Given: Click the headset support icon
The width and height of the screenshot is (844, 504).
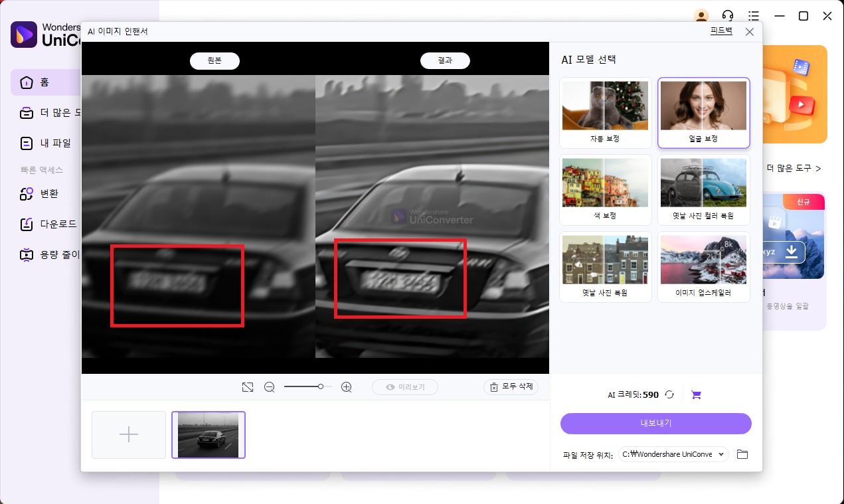Looking at the screenshot, I should point(728,16).
